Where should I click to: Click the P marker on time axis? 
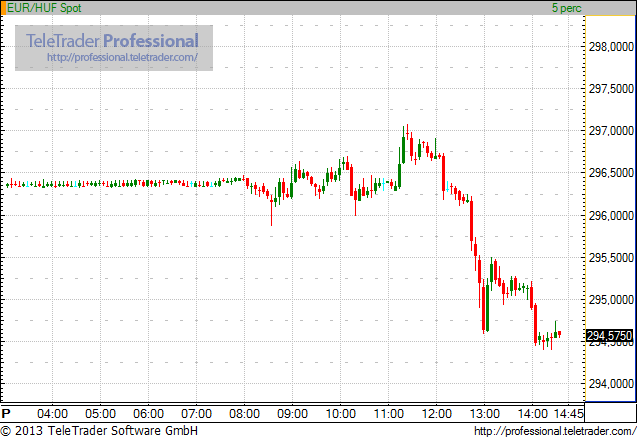click(x=6, y=414)
